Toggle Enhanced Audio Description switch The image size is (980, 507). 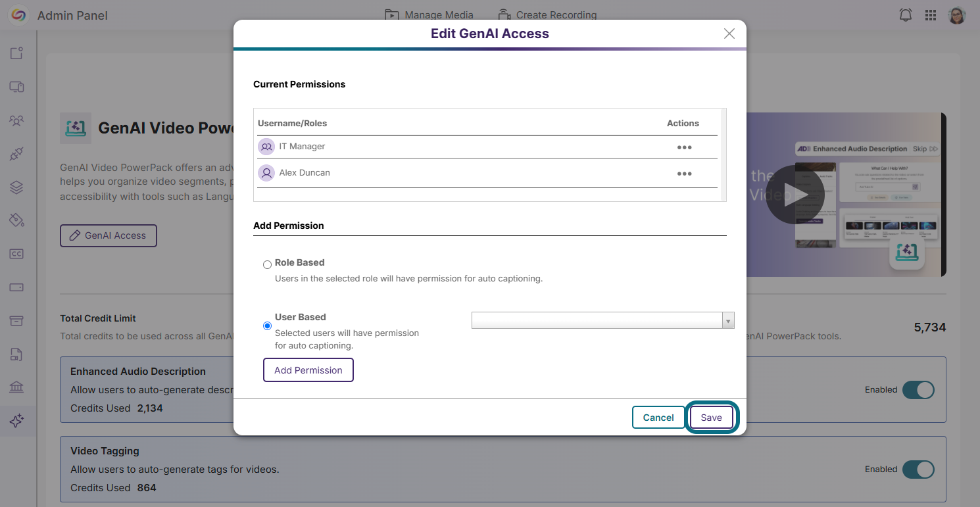click(x=918, y=390)
